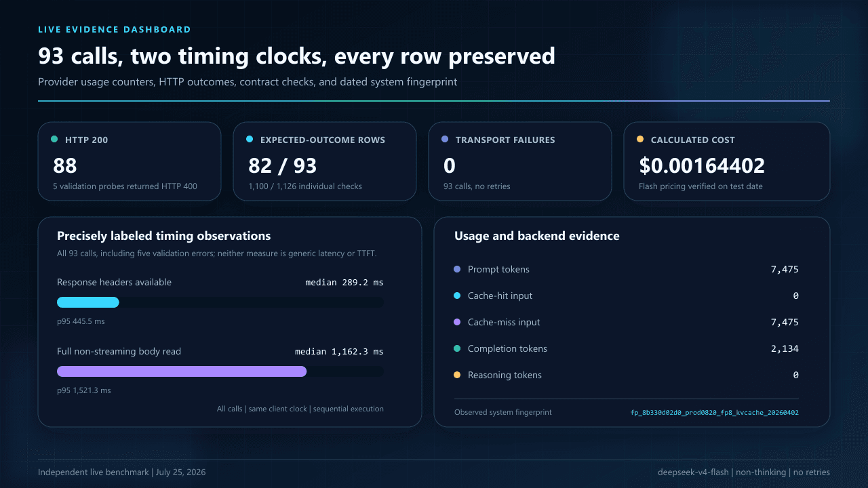Viewport: 868px width, 488px height.
Task: Click the Completion tokens teal dot
Action: pyautogui.click(x=457, y=348)
